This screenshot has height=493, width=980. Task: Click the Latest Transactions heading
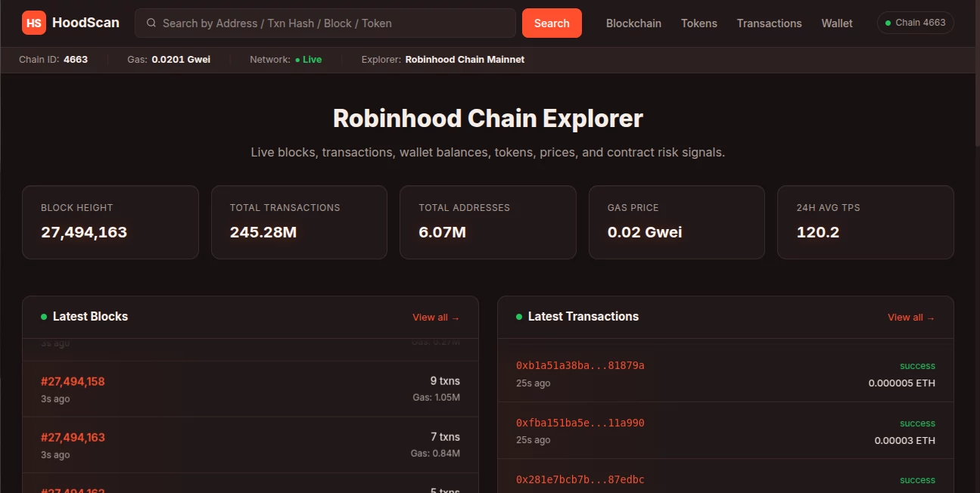(583, 317)
